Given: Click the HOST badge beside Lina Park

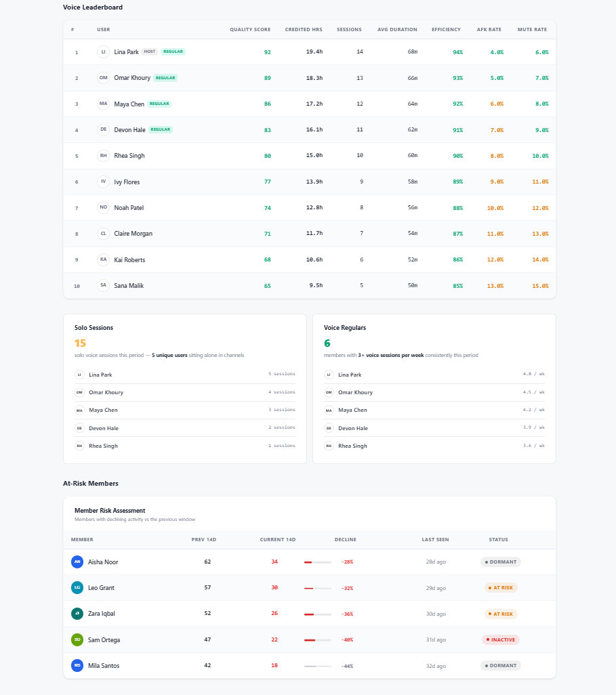Looking at the screenshot, I should [150, 51].
